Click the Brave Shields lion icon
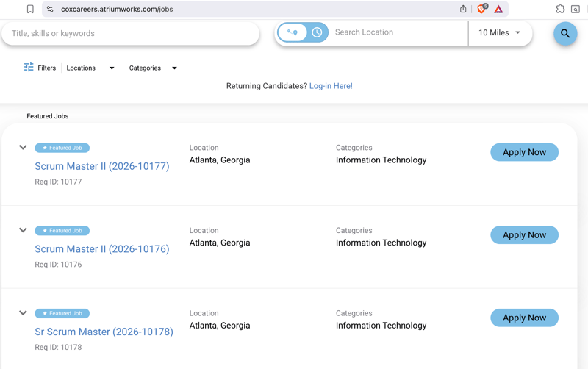Screen dimensions: 588x369 pyautogui.click(x=482, y=10)
